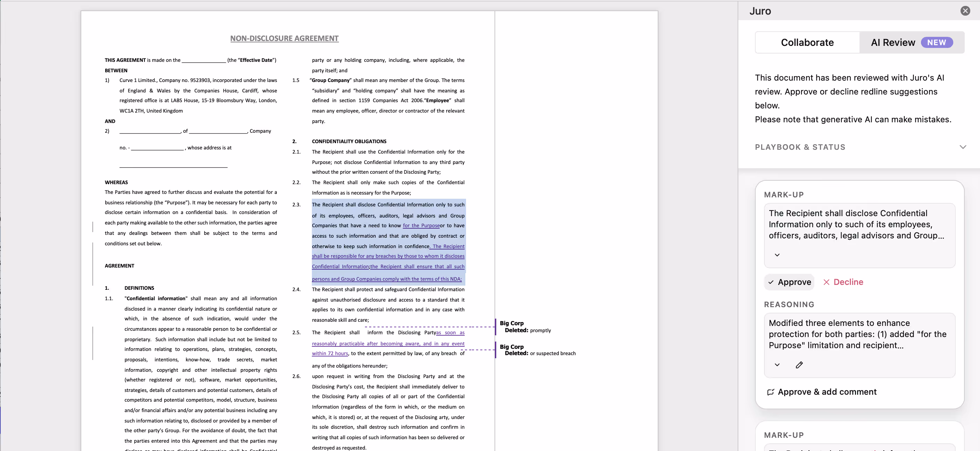Expand the Reasoning text chevron

coord(777,364)
